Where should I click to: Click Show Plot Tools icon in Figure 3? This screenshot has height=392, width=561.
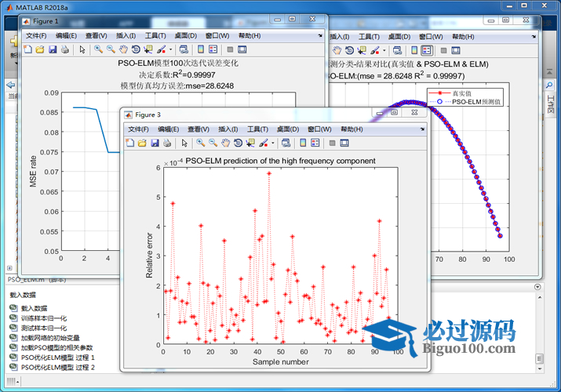click(x=344, y=143)
